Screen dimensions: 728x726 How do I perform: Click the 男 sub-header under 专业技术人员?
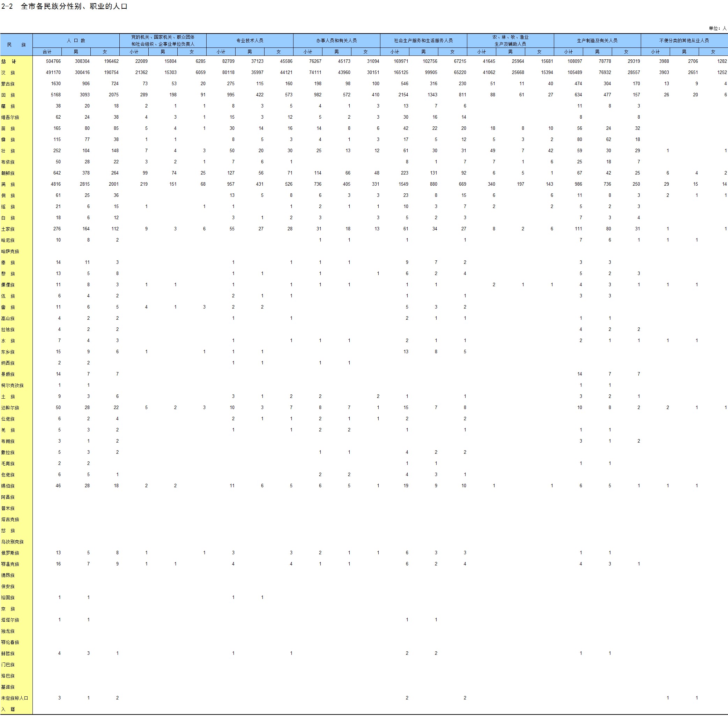[250, 52]
